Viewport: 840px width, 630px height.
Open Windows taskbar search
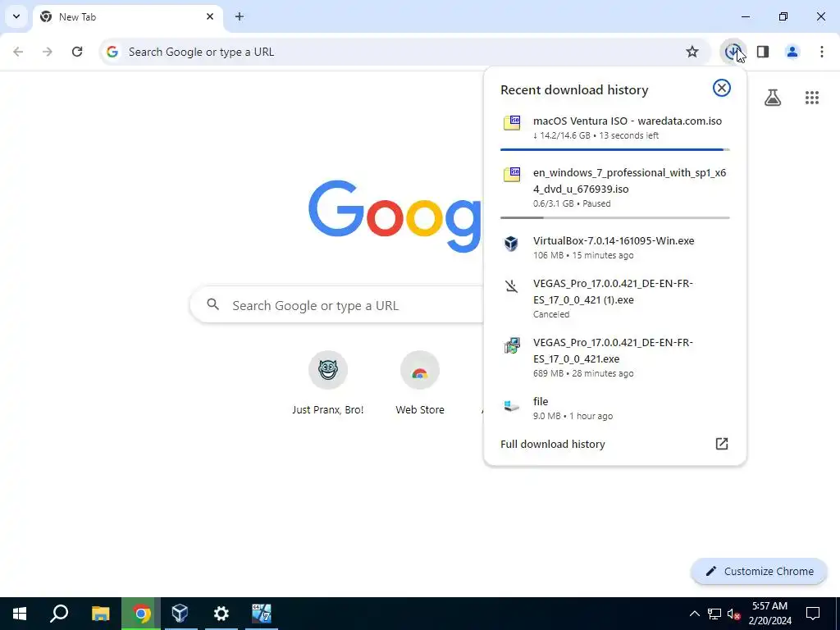[59, 614]
